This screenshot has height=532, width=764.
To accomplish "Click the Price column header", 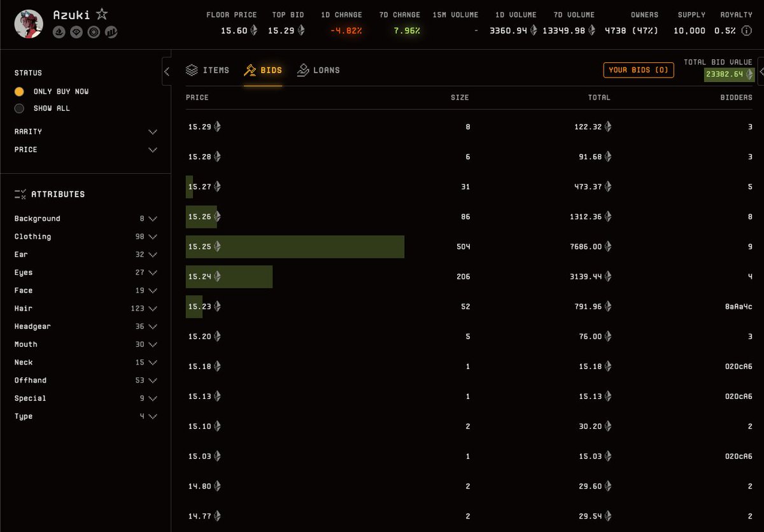I will [197, 97].
